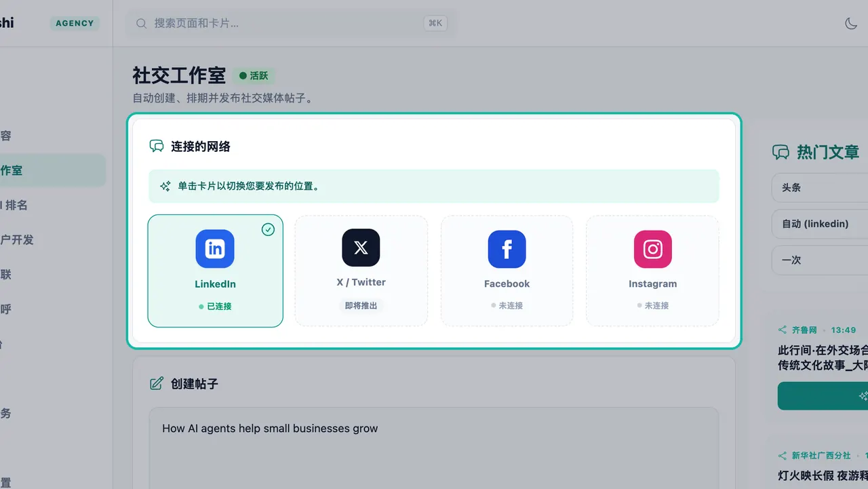The height and width of the screenshot is (489, 868).
Task: Click the AGENCY badge
Action: click(75, 23)
